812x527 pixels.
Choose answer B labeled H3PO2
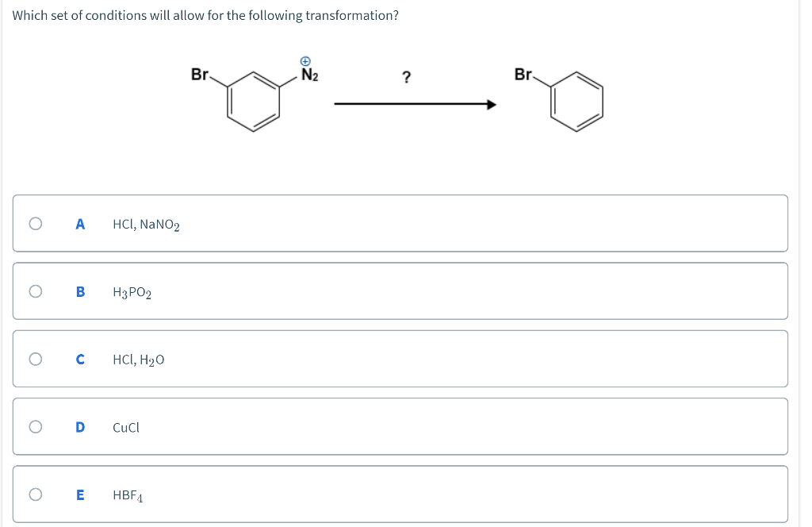click(132, 291)
